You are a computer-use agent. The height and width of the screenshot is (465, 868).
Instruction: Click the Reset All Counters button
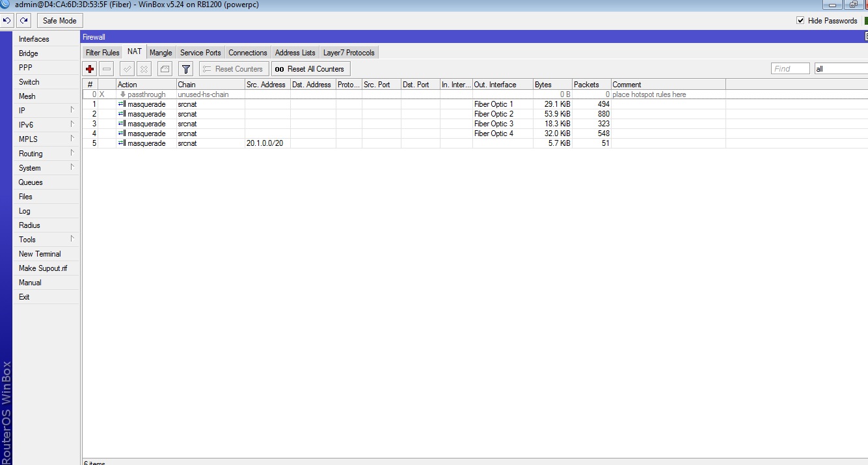pos(310,69)
